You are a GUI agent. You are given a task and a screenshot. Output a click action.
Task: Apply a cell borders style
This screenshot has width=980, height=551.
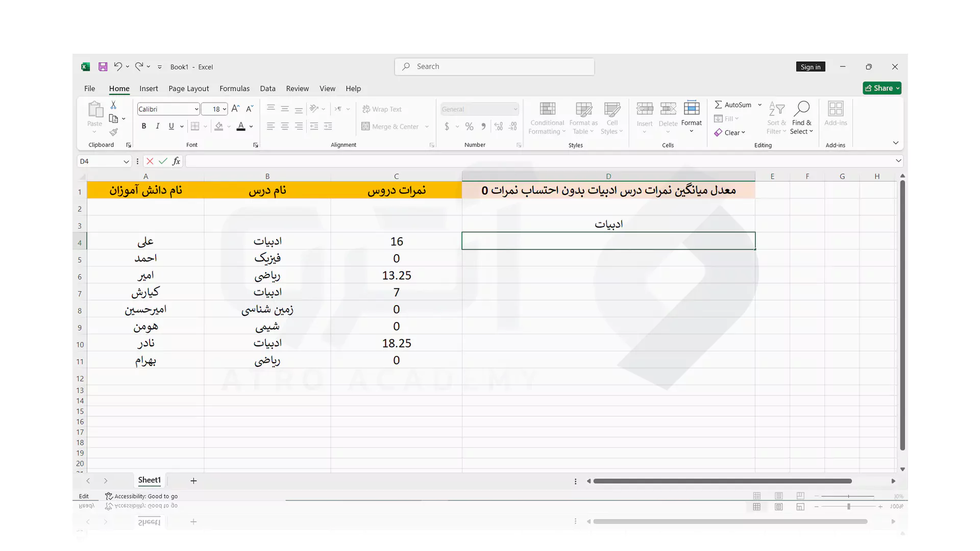coord(195,126)
